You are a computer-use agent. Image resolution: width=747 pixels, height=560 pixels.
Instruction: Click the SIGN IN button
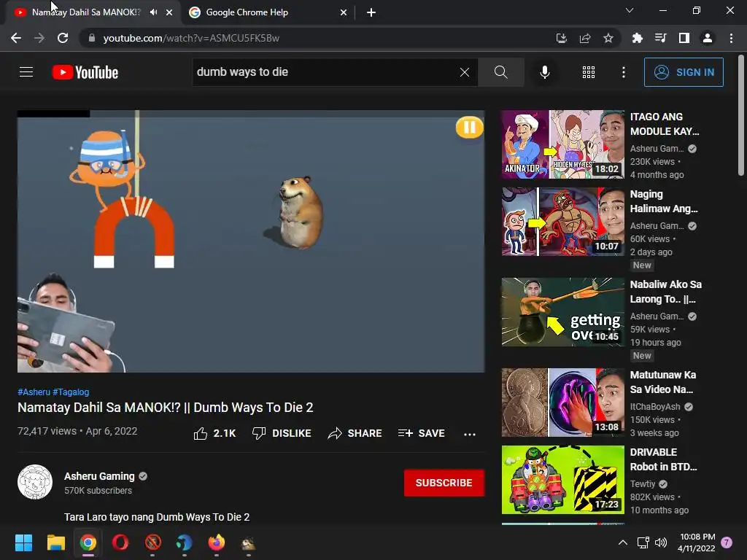(x=684, y=72)
